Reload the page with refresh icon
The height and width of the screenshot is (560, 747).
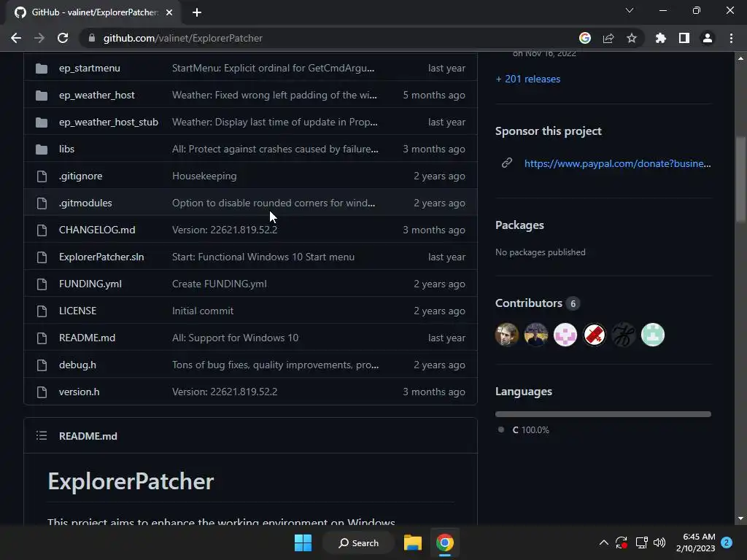coord(63,38)
